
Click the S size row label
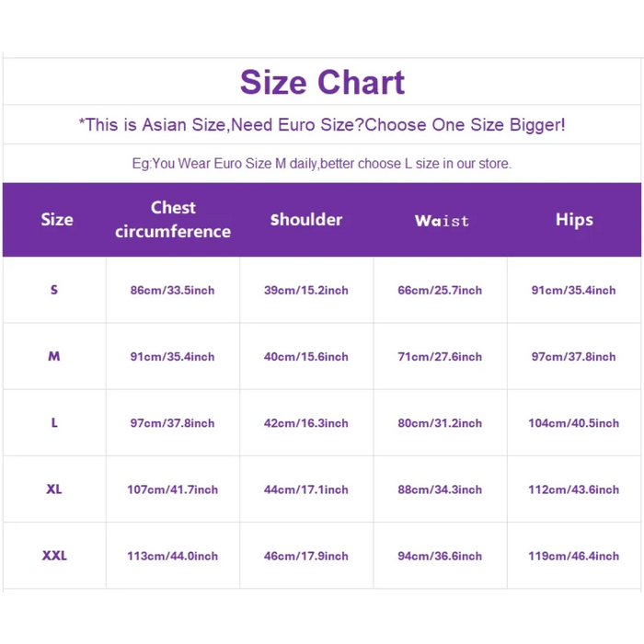click(x=54, y=290)
